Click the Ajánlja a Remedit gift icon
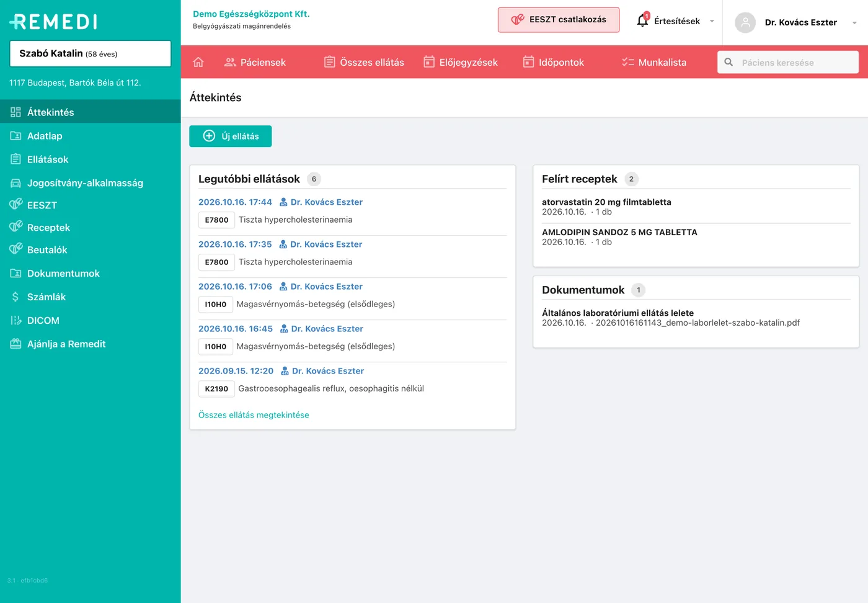 pyautogui.click(x=15, y=344)
